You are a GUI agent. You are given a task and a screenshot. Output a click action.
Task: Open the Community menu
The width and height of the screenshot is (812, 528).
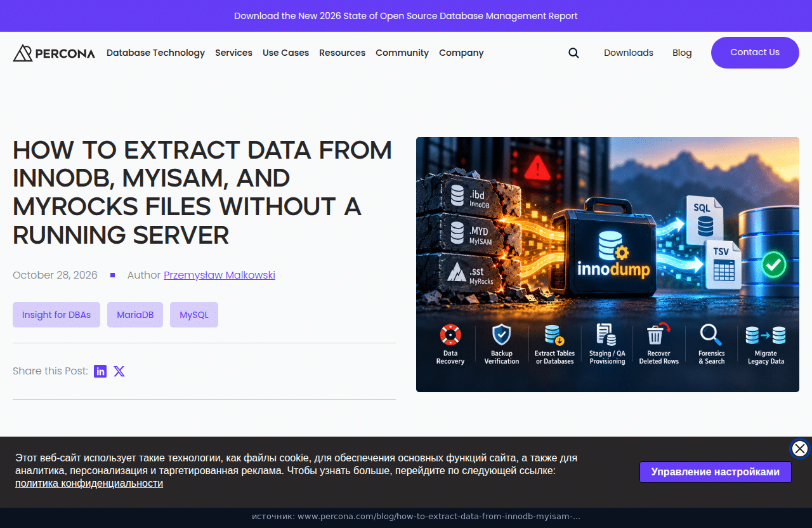[x=402, y=53]
